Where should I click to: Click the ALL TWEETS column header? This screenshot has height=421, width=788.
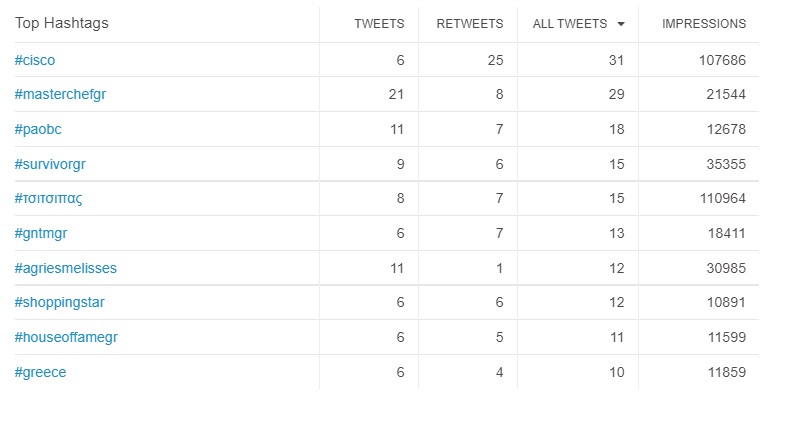pos(571,24)
